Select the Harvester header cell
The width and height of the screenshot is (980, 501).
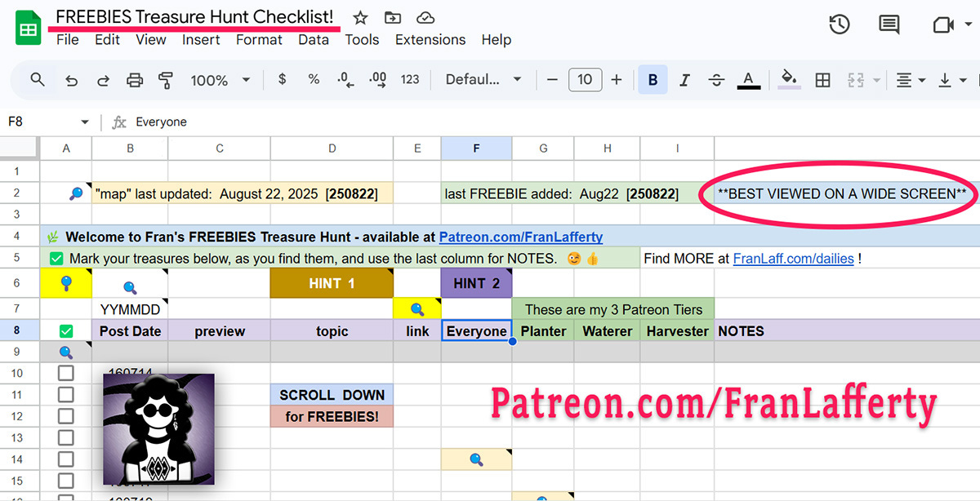tap(677, 331)
